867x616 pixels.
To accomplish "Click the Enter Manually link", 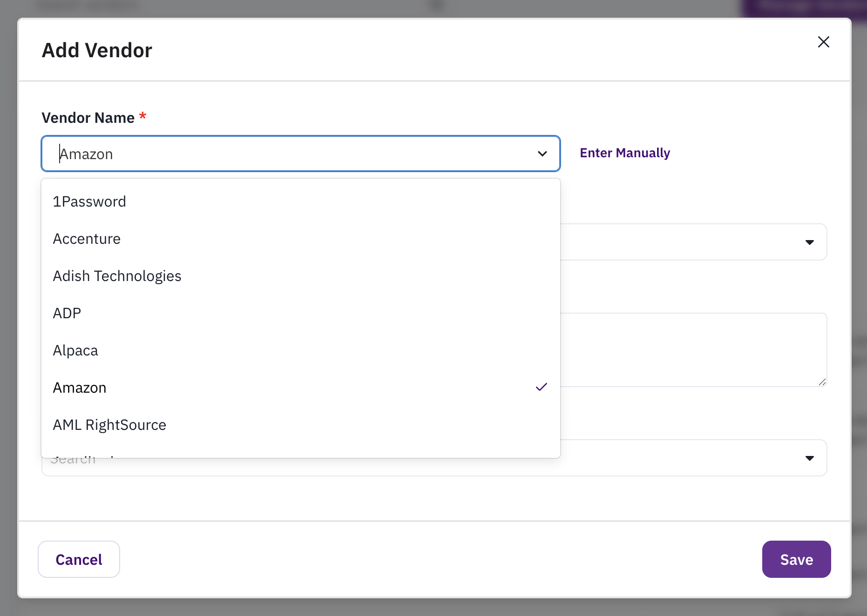I will coord(624,153).
